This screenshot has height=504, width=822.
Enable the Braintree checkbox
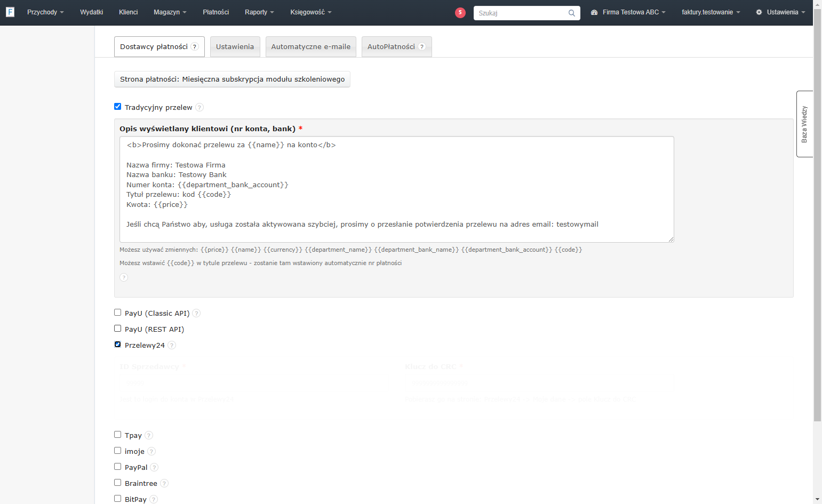(118, 483)
